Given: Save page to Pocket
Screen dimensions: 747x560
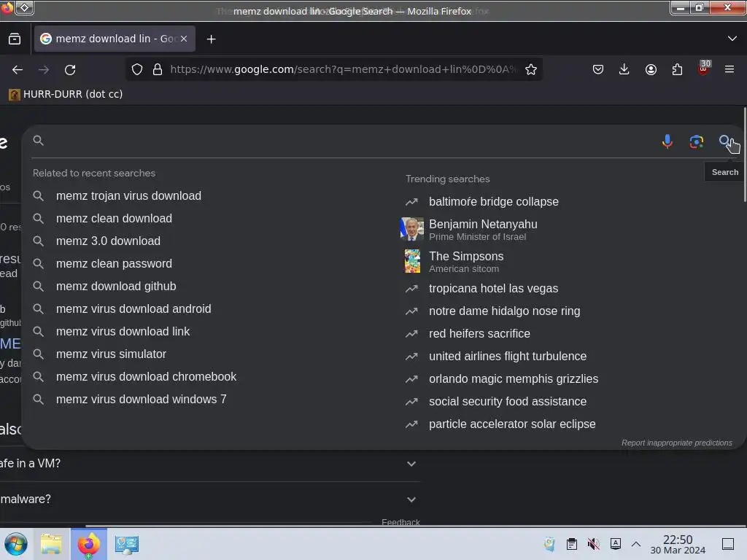Looking at the screenshot, I should [598, 69].
